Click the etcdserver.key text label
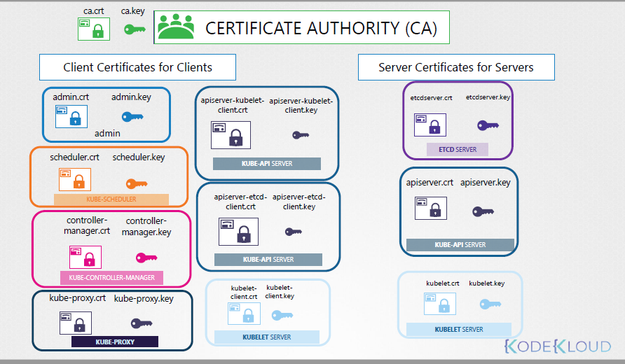Viewport: 625px width, 364px height. coord(488,97)
